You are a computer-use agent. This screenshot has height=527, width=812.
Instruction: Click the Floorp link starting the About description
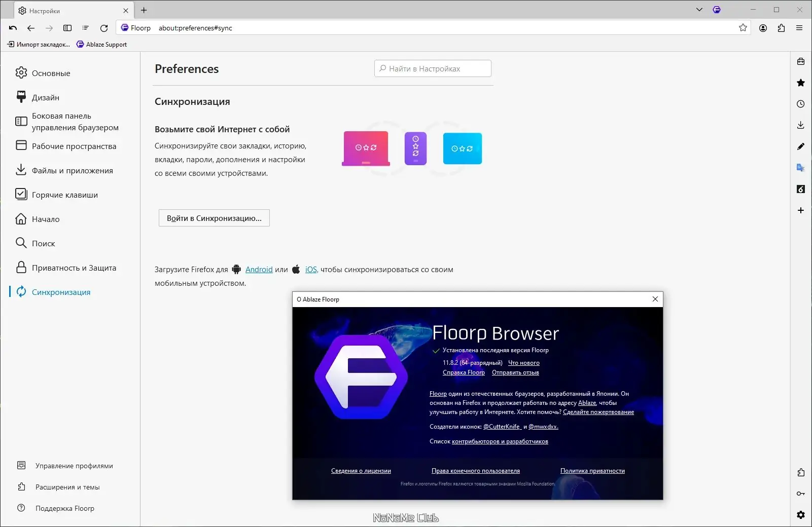[438, 394]
